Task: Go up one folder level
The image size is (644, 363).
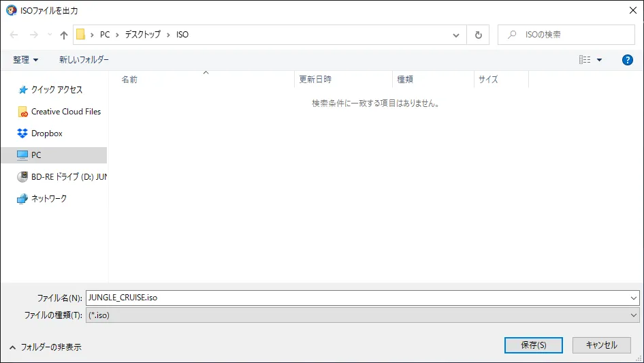Action: click(64, 35)
